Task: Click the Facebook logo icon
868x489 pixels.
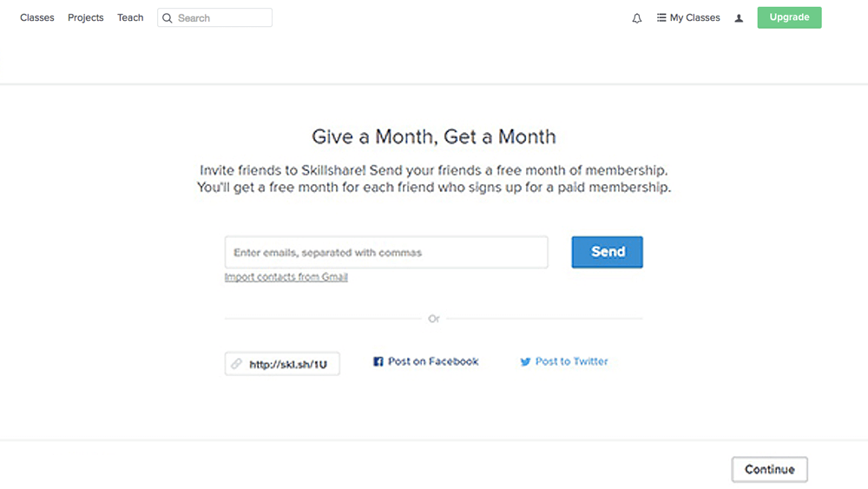Action: click(378, 362)
